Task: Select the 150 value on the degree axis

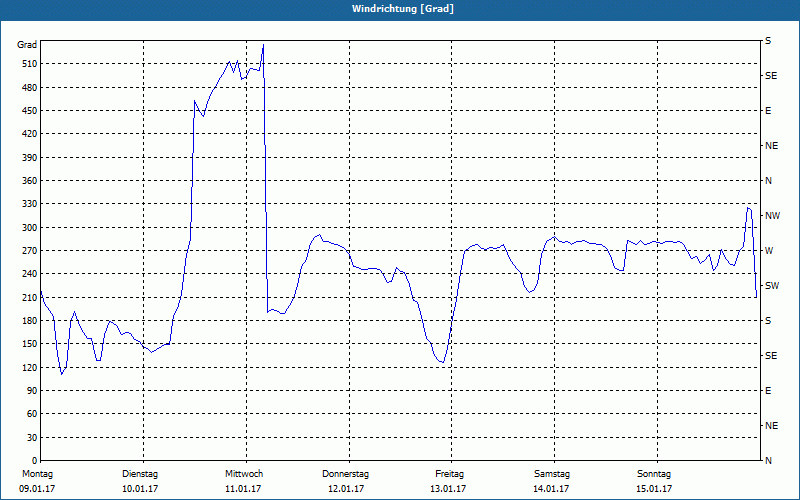Action: click(30, 344)
